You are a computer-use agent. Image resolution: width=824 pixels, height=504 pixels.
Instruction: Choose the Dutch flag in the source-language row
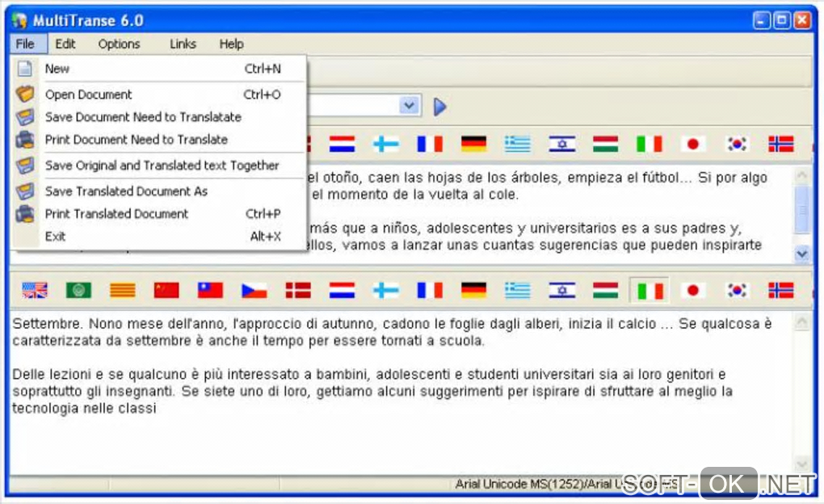342,144
